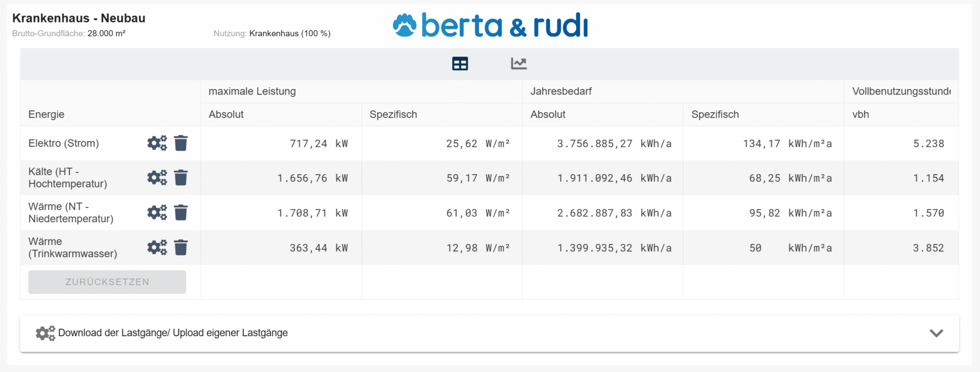
Task: Click the gears icon beside Download der Lastgänge
Action: (x=45, y=333)
